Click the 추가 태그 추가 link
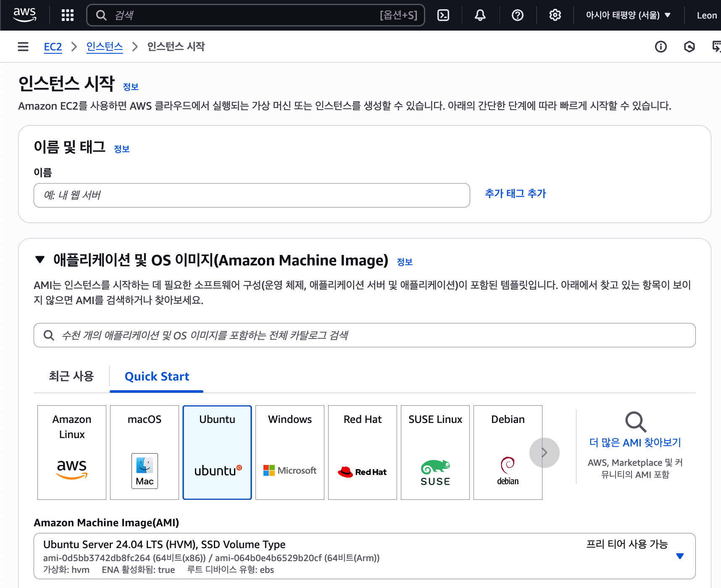This screenshot has width=721, height=588. (x=516, y=193)
